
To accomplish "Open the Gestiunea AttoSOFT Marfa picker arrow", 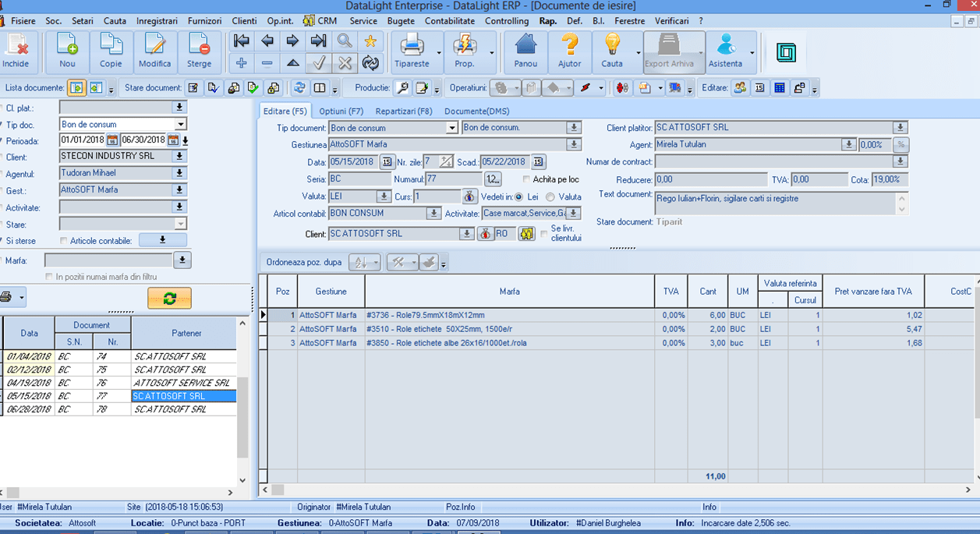I will point(574,144).
